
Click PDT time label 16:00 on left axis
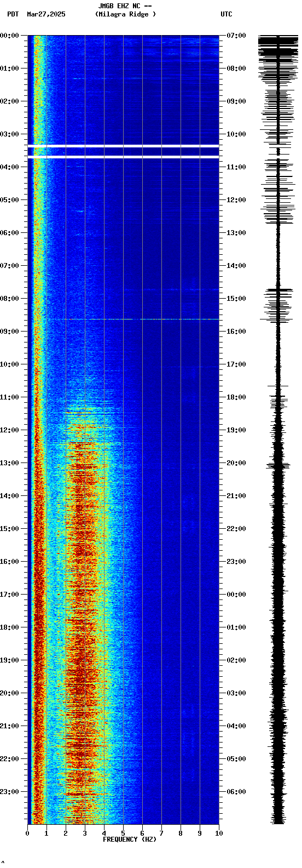[x=9, y=562]
